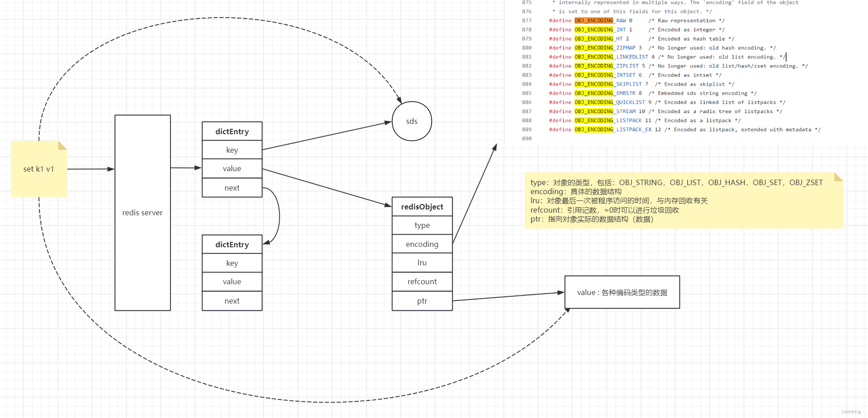The image size is (868, 418).
Task: Select the 'value' cell of the upper dictEntry
Action: [232, 168]
